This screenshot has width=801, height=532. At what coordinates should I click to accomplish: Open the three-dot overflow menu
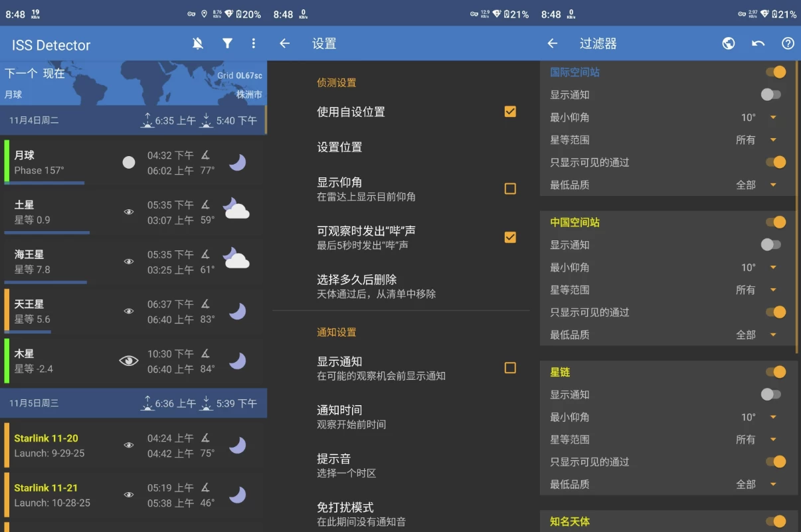tap(253, 43)
